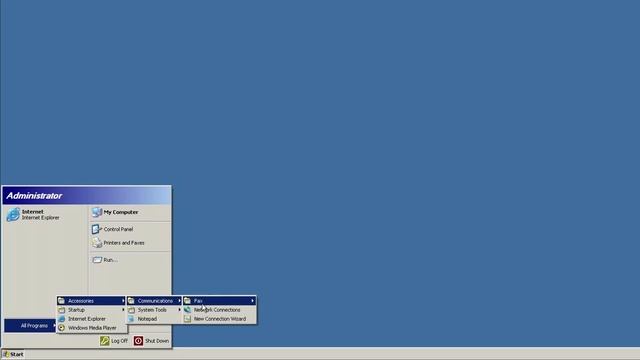
Task: Click the Start button on taskbar
Action: point(13,354)
